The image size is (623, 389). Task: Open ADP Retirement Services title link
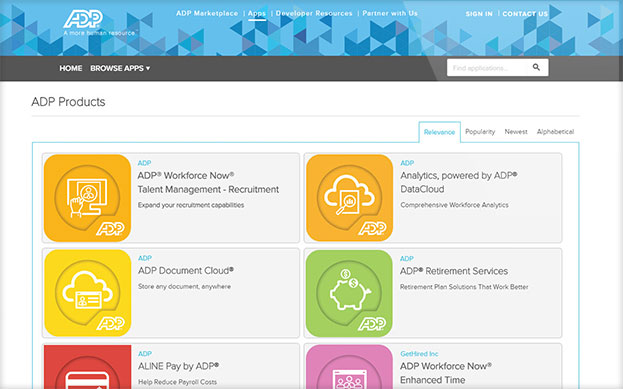(x=454, y=271)
